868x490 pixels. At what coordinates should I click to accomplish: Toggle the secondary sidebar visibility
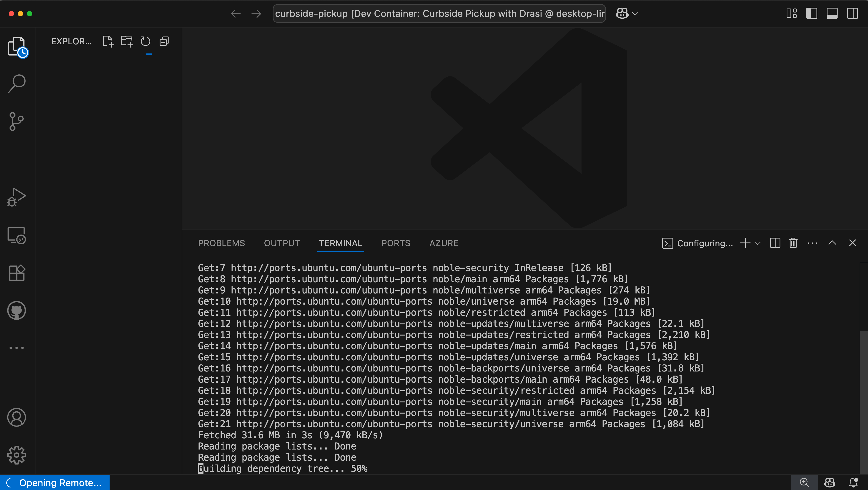(853, 13)
